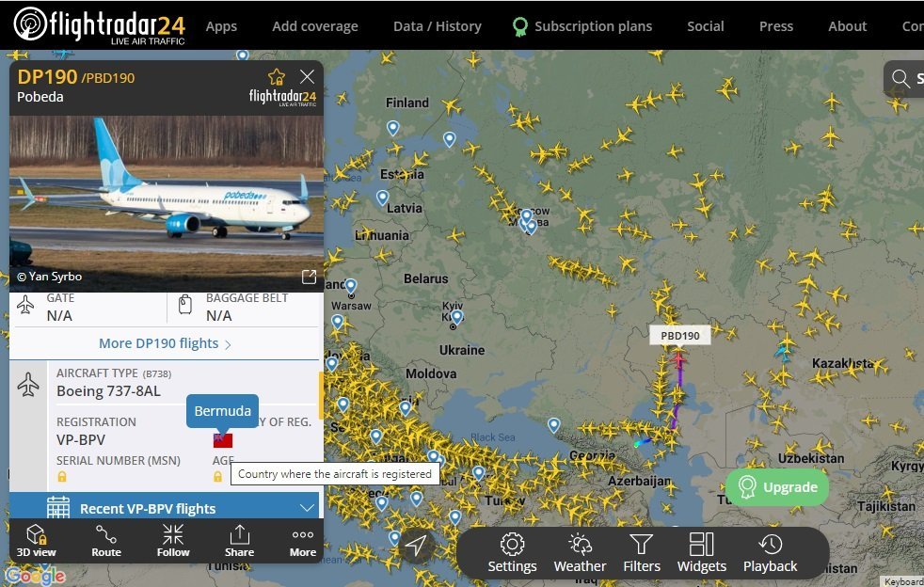Open the 3D view of the flight

coord(36,541)
